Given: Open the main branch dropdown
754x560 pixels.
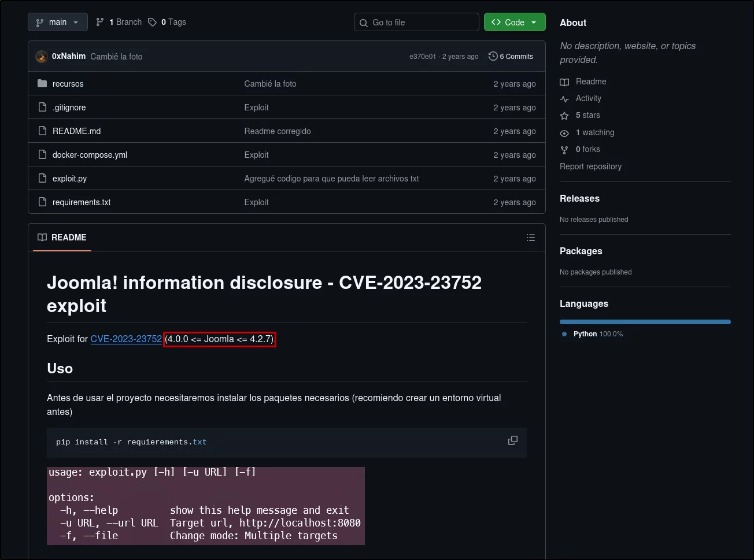Looking at the screenshot, I should pos(58,22).
